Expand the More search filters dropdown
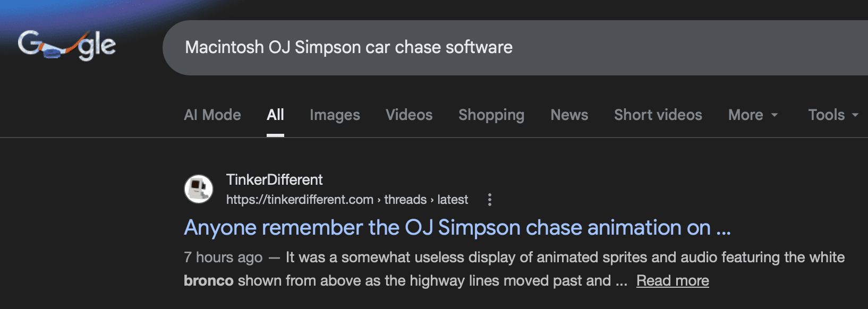This screenshot has height=309, width=868. 753,115
